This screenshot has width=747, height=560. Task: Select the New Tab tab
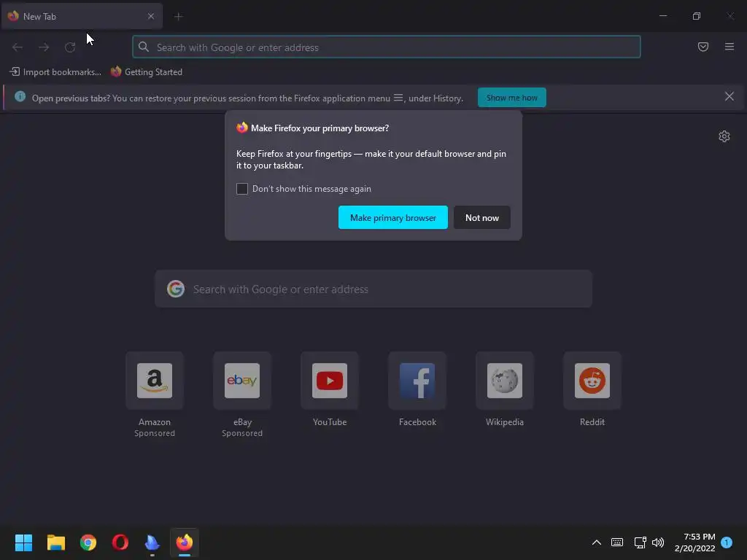click(x=82, y=16)
